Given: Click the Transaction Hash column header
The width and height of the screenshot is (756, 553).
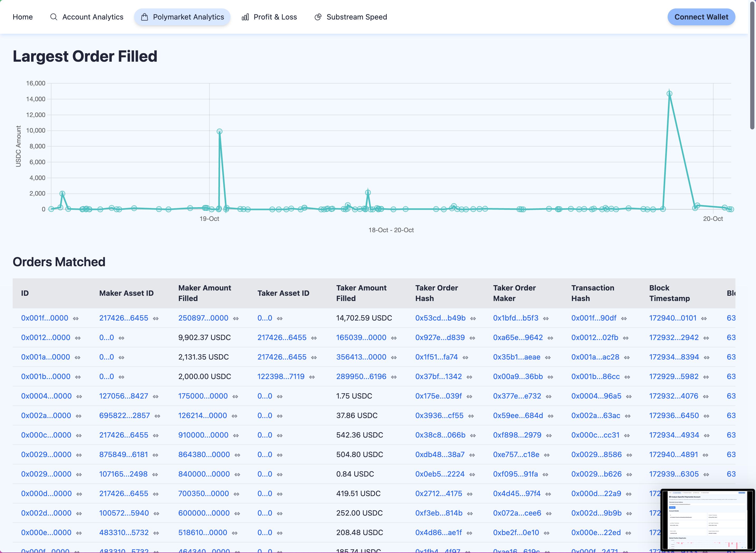Looking at the screenshot, I should [592, 293].
